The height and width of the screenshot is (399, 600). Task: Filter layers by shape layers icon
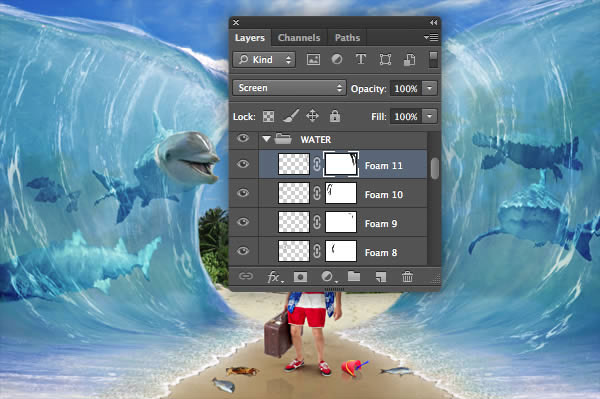[385, 60]
